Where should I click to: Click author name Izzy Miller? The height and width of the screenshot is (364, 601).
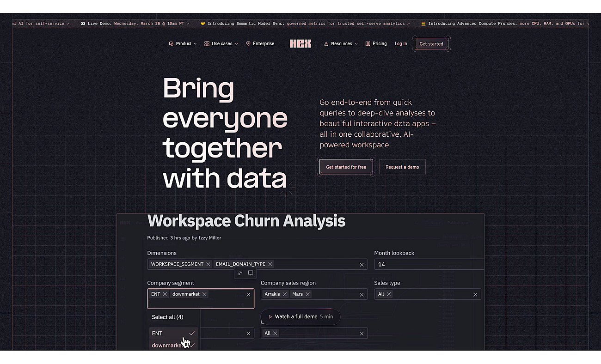tap(210, 238)
